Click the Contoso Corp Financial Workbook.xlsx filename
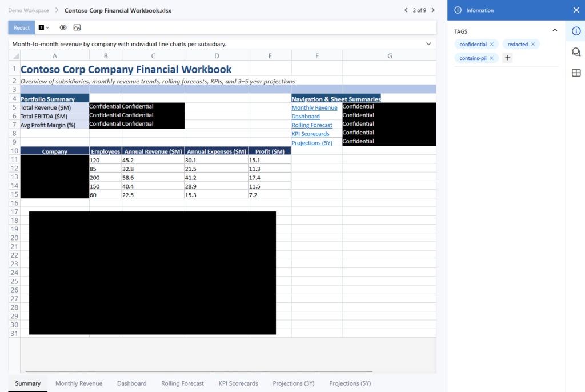The width and height of the screenshot is (585, 392). (118, 10)
